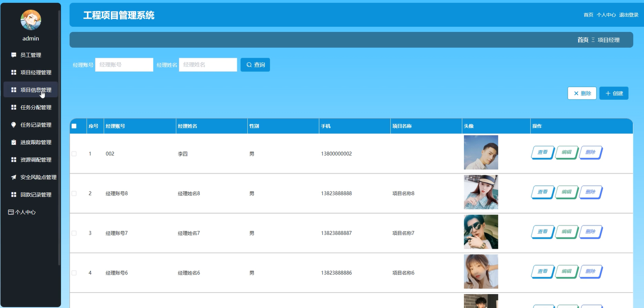The width and height of the screenshot is (644, 308).
Task: Click the grid icon beside 资源调配管理
Action: [14, 160]
